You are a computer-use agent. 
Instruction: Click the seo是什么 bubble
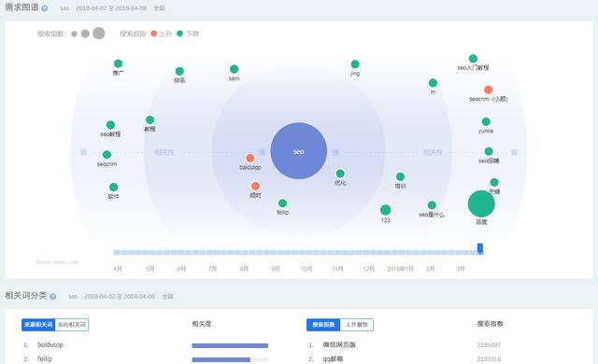(432, 205)
